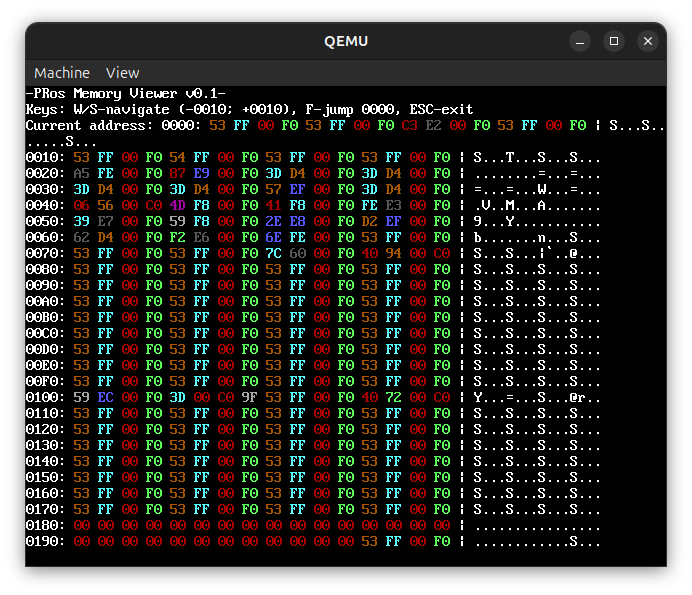Minimize the QEMU window
The height and width of the screenshot is (595, 692).
pos(580,41)
